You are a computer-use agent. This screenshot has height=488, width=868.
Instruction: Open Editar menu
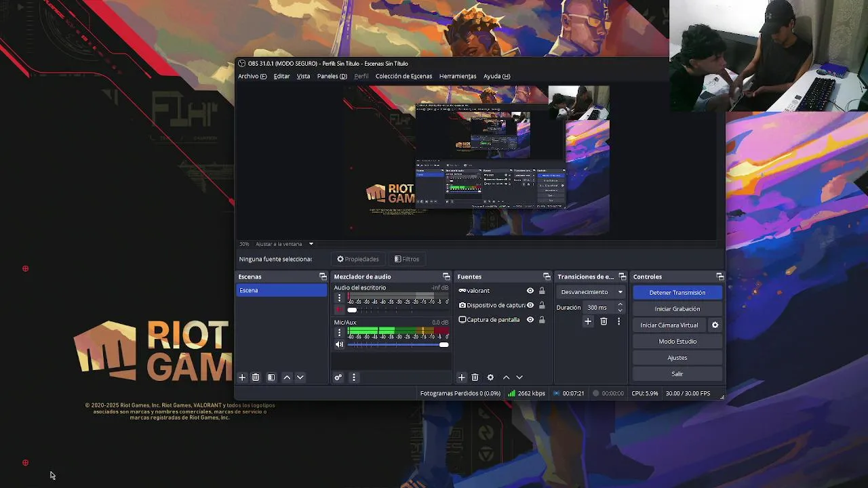(281, 77)
